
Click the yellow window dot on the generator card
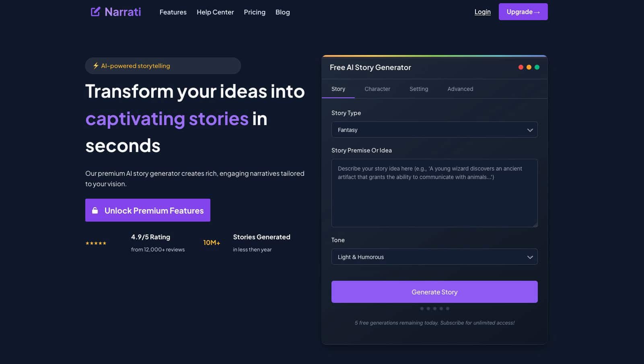tap(529, 67)
